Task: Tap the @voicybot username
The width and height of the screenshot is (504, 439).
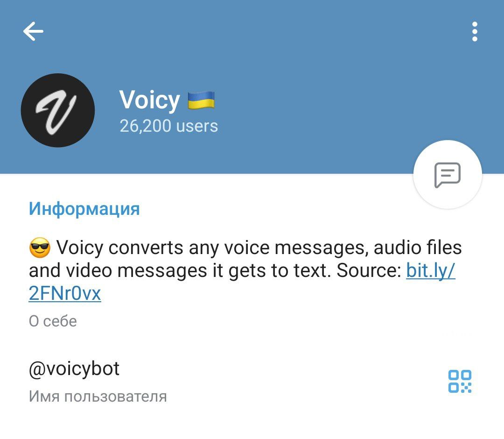Action: click(x=74, y=369)
